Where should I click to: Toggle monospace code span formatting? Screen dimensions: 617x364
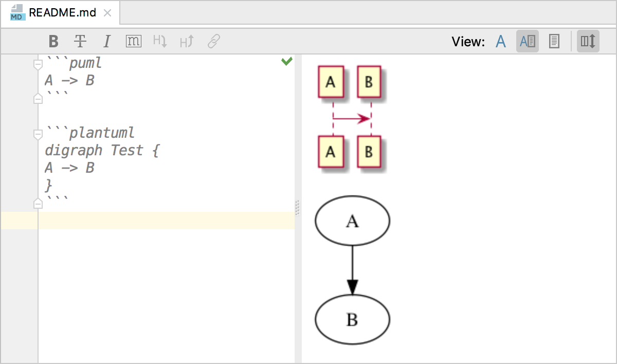coord(133,42)
